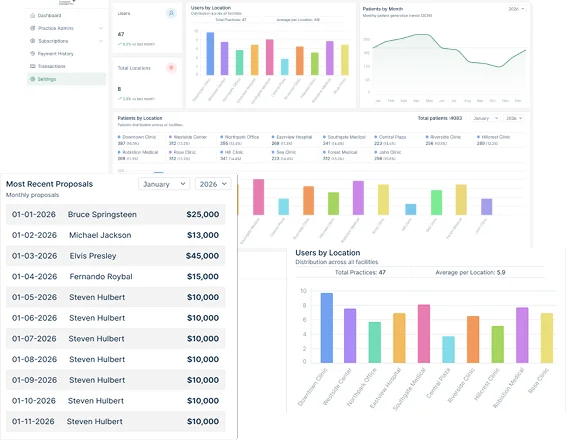This screenshot has width=566, height=440.
Task: Open the January dropdown in Most Recent Proposals
Action: pos(164,184)
